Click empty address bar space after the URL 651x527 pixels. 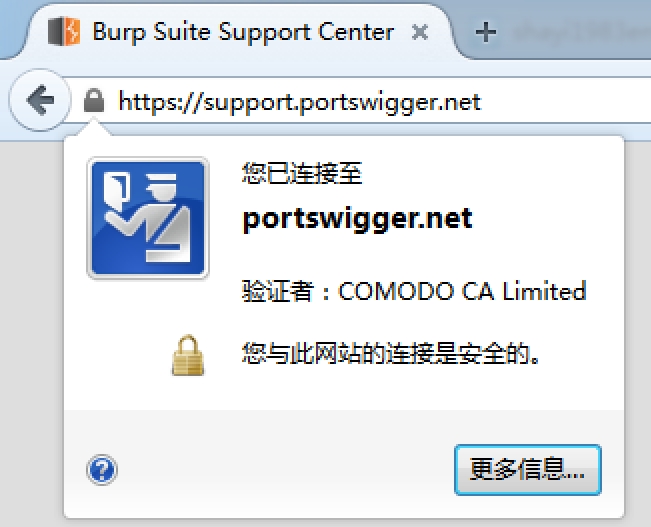pos(565,100)
